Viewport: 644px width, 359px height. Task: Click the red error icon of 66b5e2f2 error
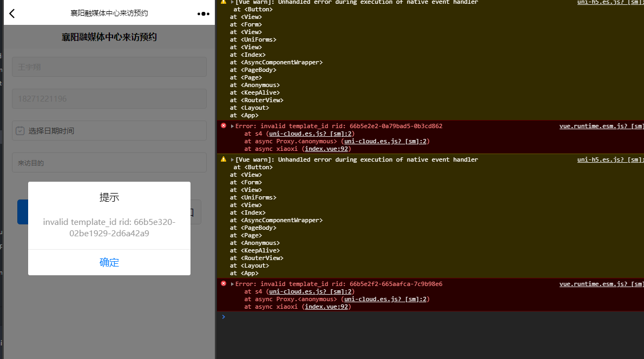pyautogui.click(x=224, y=283)
